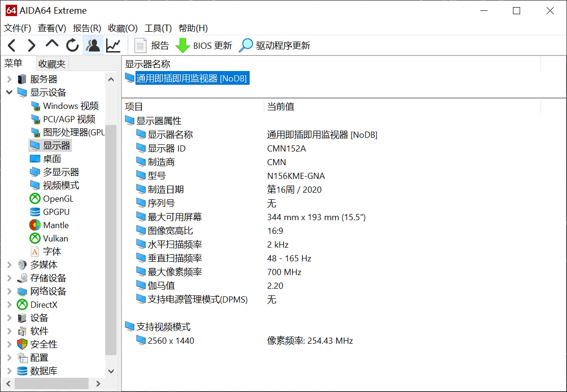Screen dimensions: 567x392
Task: Open the 收藏(O) menu
Action: pos(123,28)
